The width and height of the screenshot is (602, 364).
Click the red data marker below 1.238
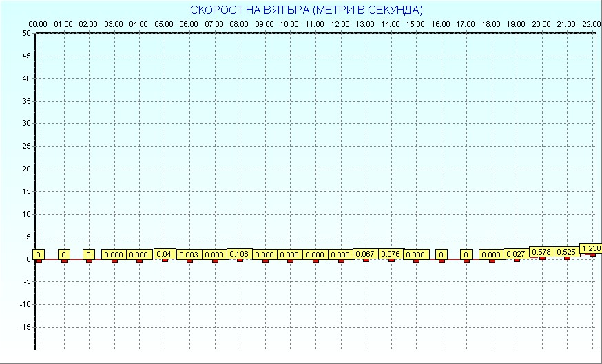point(592,255)
